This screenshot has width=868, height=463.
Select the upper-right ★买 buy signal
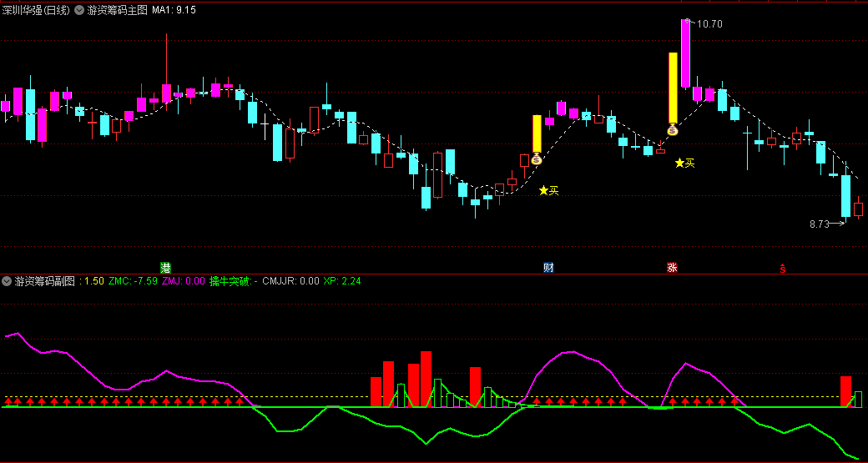pyautogui.click(x=684, y=163)
